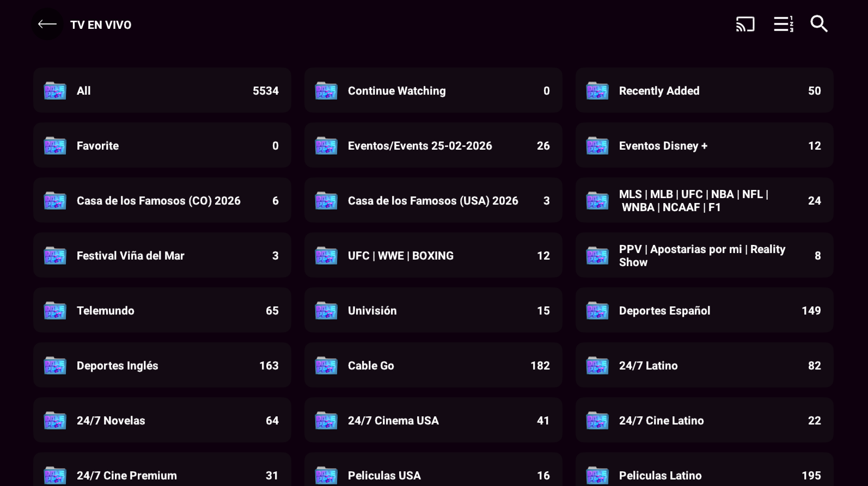Viewport: 868px width, 486px height.
Task: Choose the 24/7 Novelas category
Action: (x=162, y=421)
